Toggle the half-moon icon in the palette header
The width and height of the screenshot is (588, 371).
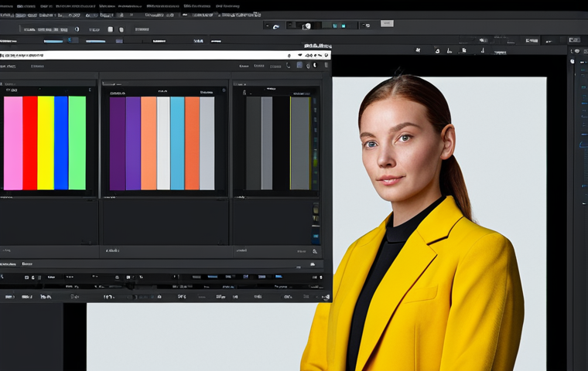pyautogui.click(x=315, y=65)
